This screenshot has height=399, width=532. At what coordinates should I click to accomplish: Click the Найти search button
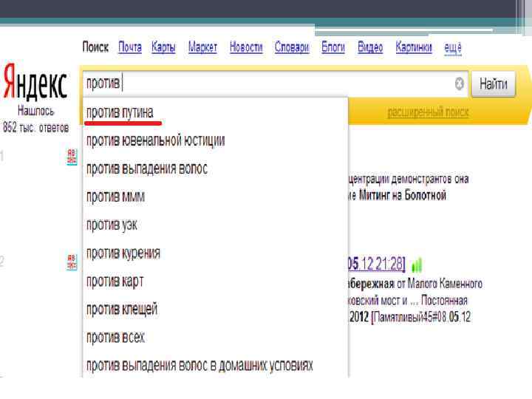(x=494, y=83)
